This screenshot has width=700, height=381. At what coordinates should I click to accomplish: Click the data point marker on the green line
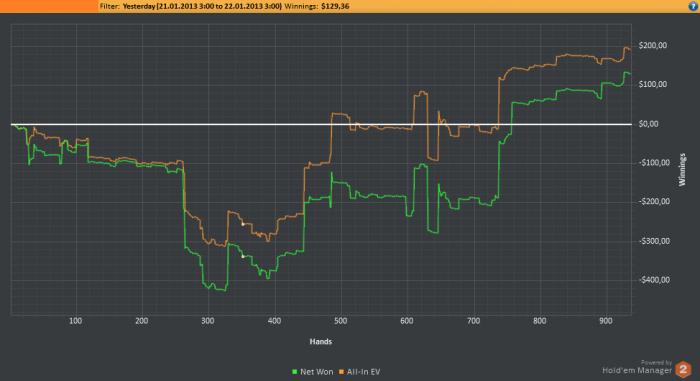click(243, 256)
